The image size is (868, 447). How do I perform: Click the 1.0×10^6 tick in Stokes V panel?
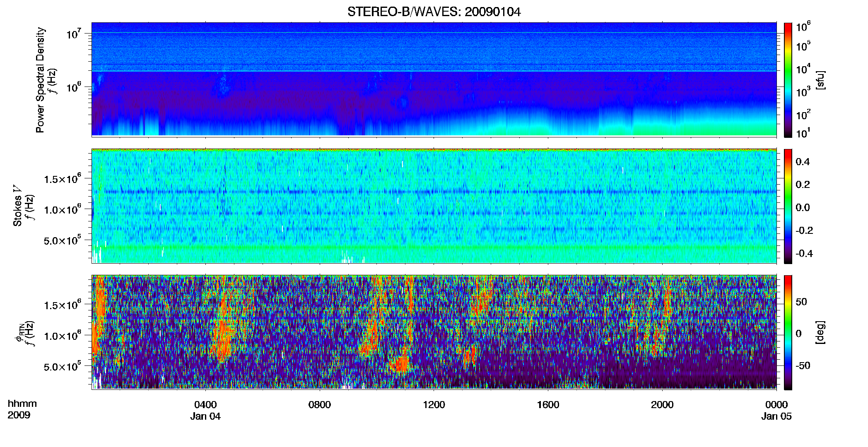(63, 209)
